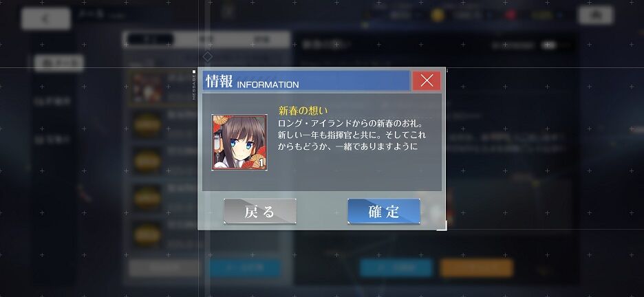The image size is (644, 297).
Task: Select the Long Island portrait item thumbnail
Action: [239, 142]
